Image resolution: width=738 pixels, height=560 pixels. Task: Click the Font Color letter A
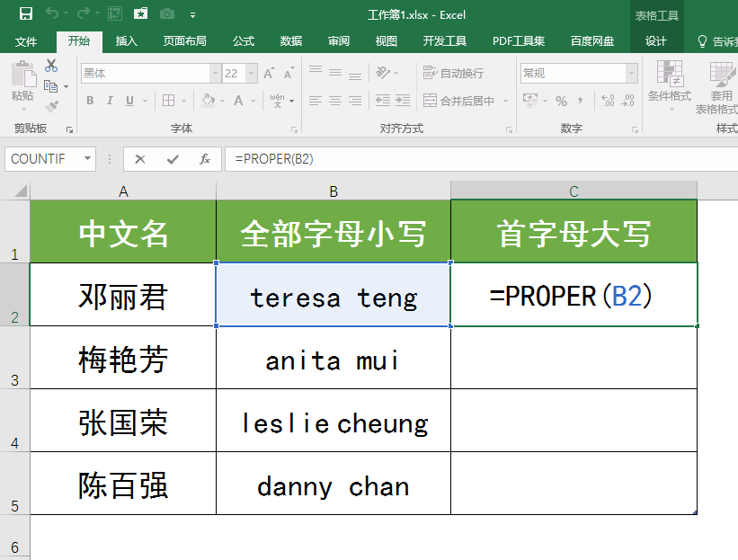[238, 101]
